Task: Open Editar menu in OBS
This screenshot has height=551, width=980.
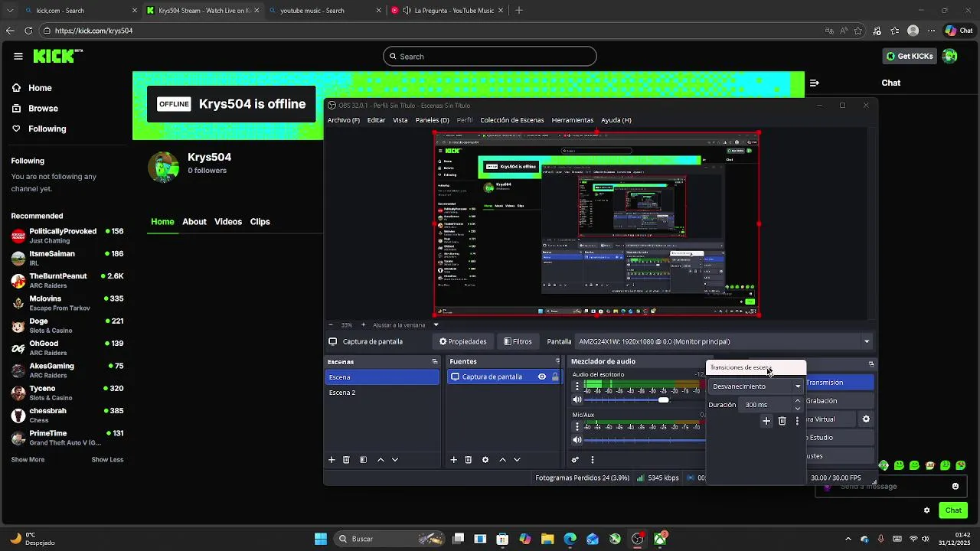Action: (376, 120)
